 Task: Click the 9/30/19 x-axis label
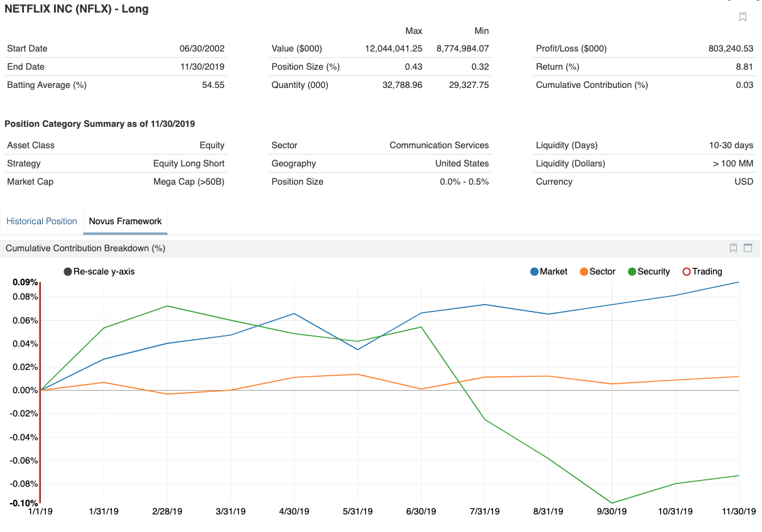[611, 512]
